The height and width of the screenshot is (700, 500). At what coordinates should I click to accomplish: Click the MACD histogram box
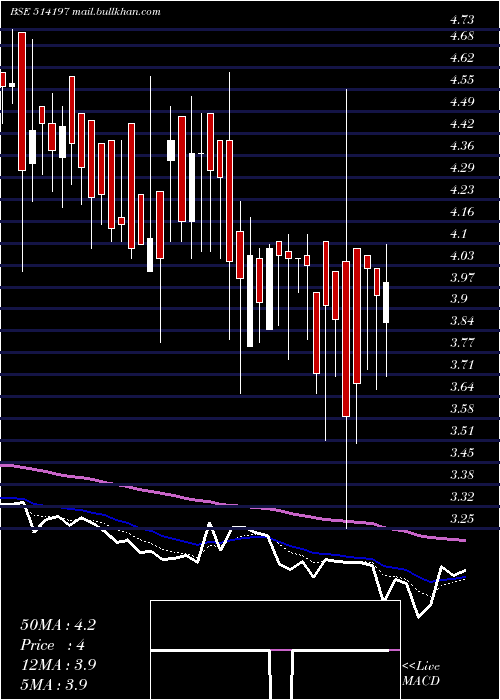click(275, 650)
